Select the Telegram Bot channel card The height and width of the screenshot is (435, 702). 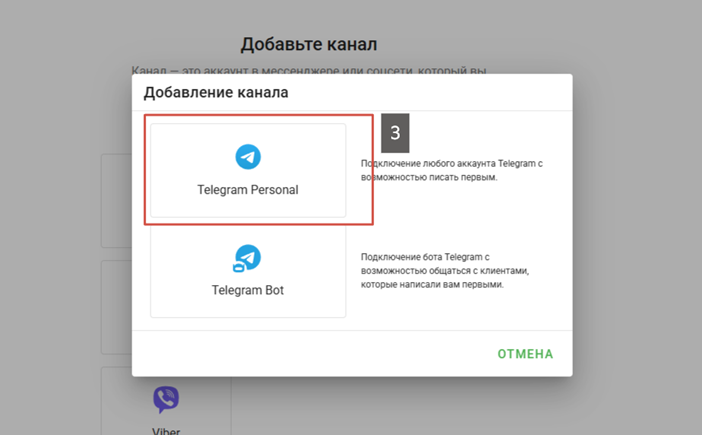coord(248,271)
